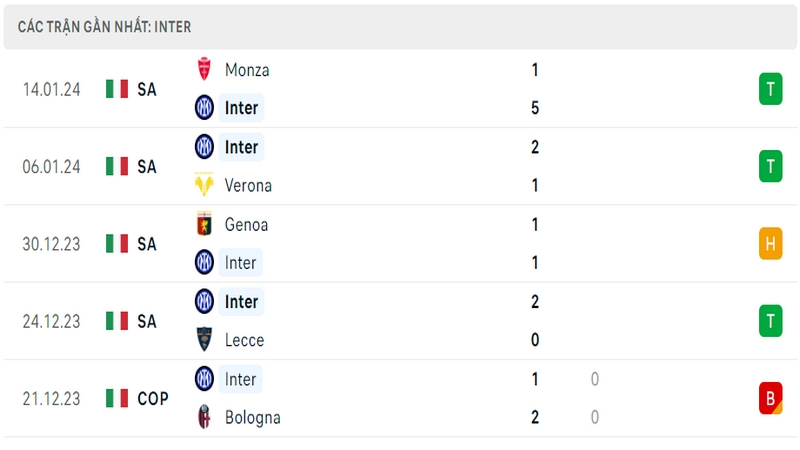This screenshot has height=450, width=800.
Task: Click the Genoa club crest icon
Action: click(204, 224)
